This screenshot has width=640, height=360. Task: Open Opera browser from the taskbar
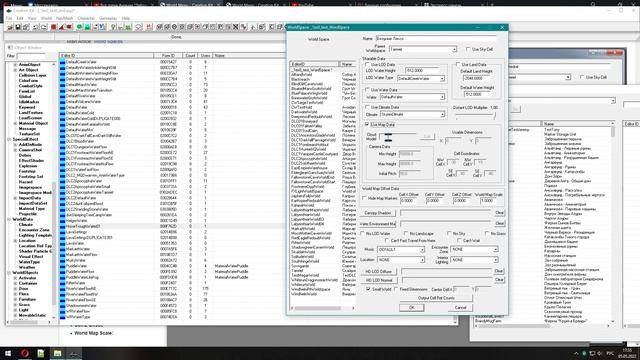[24, 353]
